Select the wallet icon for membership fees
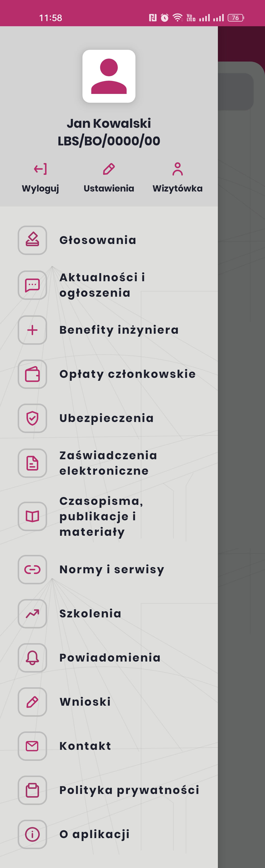Viewport: 265px width, 868px height. [x=32, y=374]
